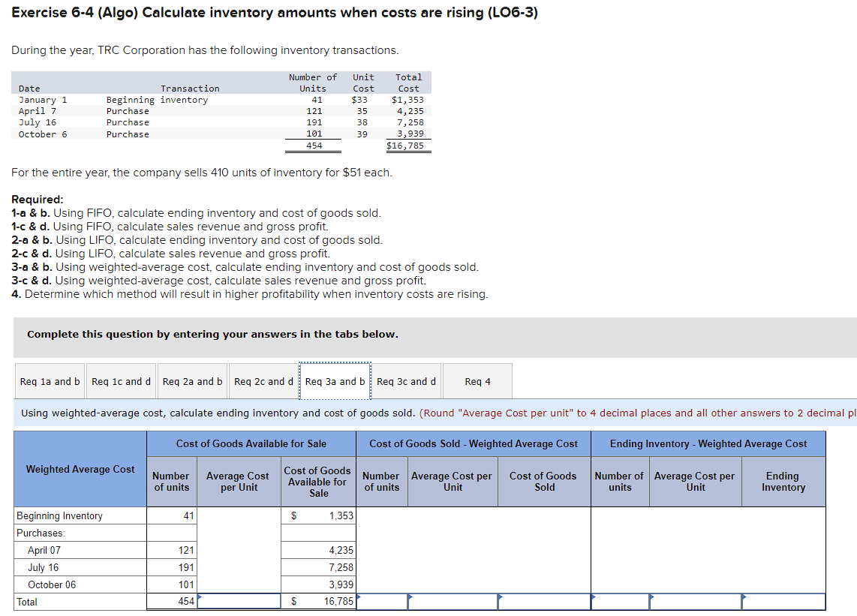Click the Cost of Goods Sold total cell
857x616 pixels.
click(x=544, y=602)
